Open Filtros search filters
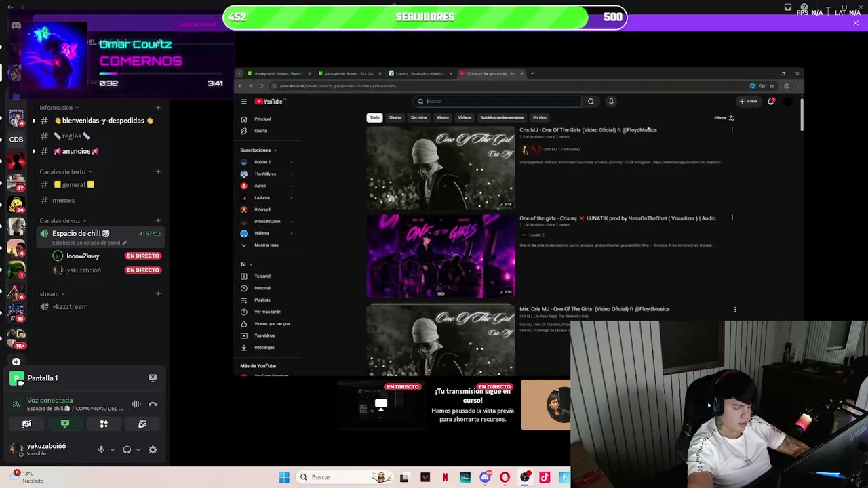This screenshot has width=868, height=488. coord(724,118)
